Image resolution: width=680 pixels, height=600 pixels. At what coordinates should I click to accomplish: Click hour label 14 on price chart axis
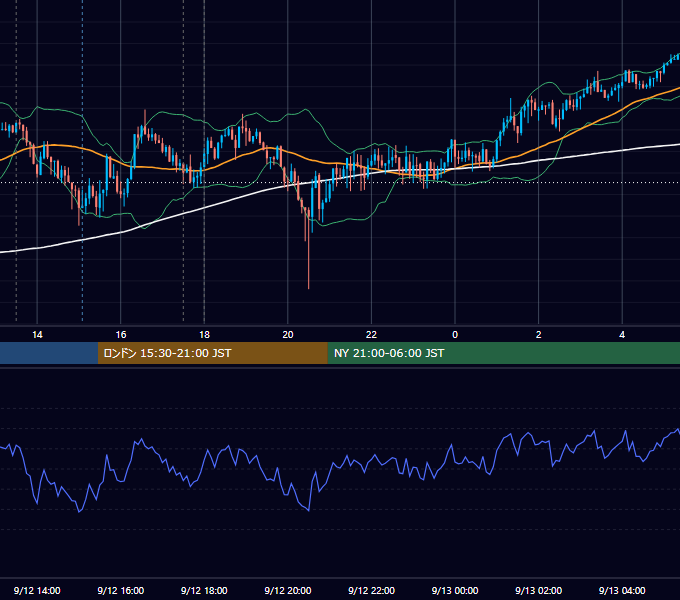(37, 335)
